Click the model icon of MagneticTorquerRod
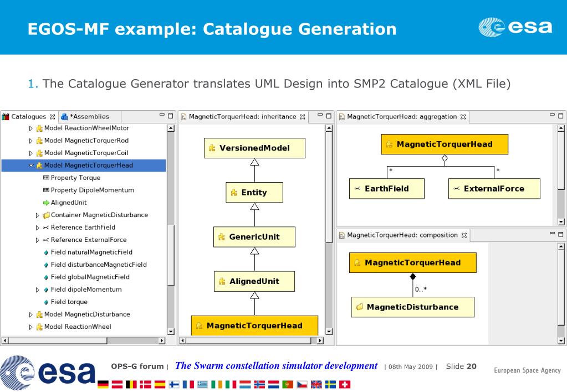The height and width of the screenshot is (392, 567). coord(39,141)
